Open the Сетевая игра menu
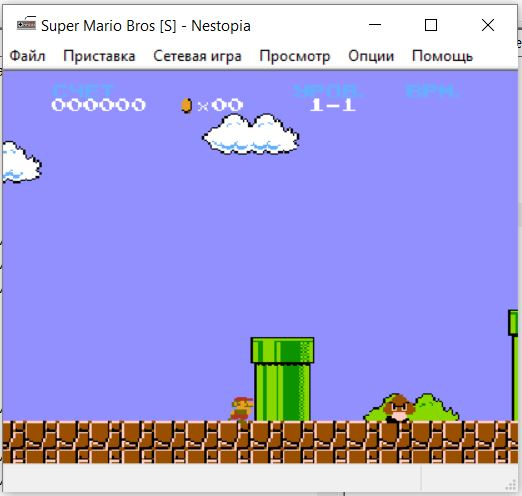This screenshot has width=522, height=496. [197, 56]
